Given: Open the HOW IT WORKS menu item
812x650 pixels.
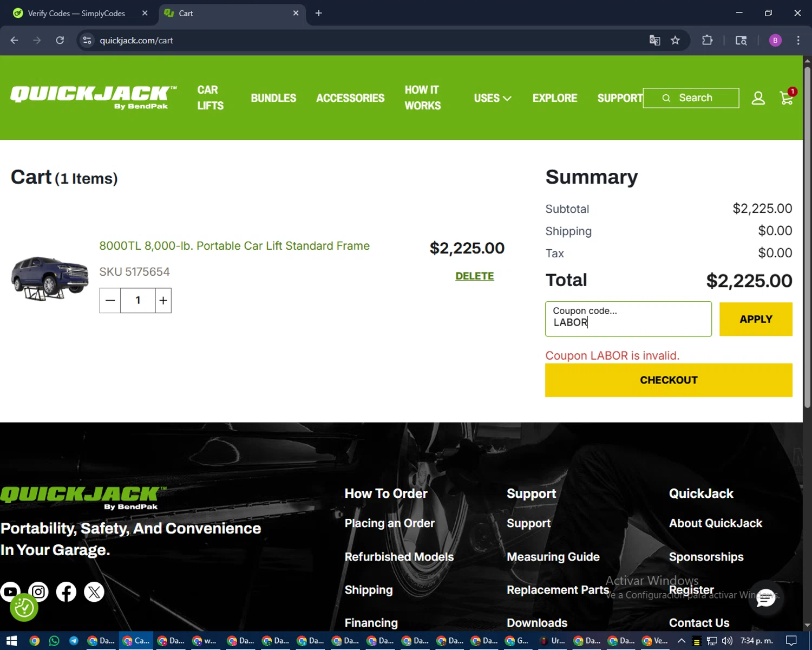Looking at the screenshot, I should [x=423, y=97].
